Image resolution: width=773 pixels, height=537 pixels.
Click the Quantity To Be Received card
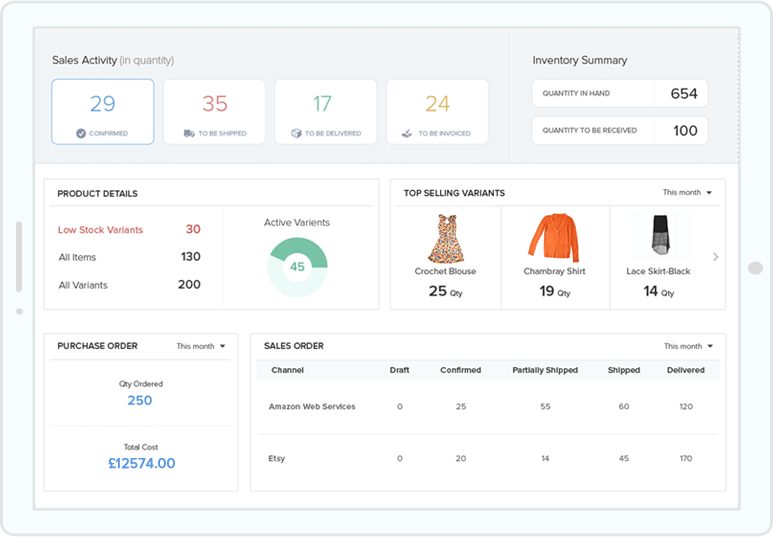[x=619, y=131]
